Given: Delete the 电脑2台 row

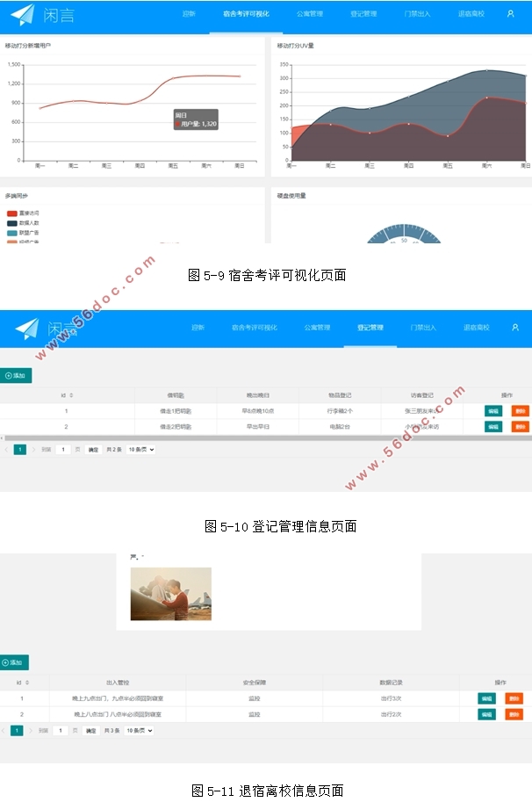Looking at the screenshot, I should 520,427.
